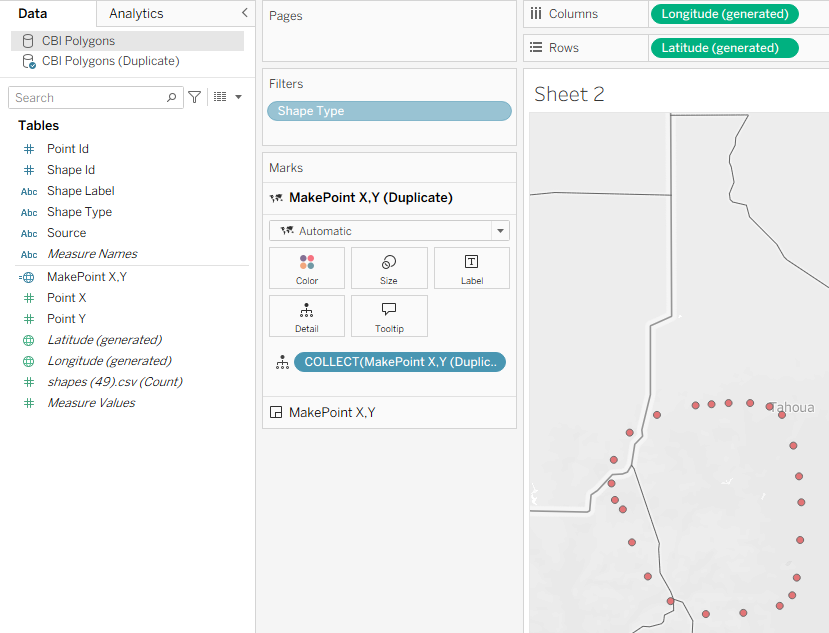The image size is (829, 633).
Task: Click the Shape Type filter pill
Action: 389,111
